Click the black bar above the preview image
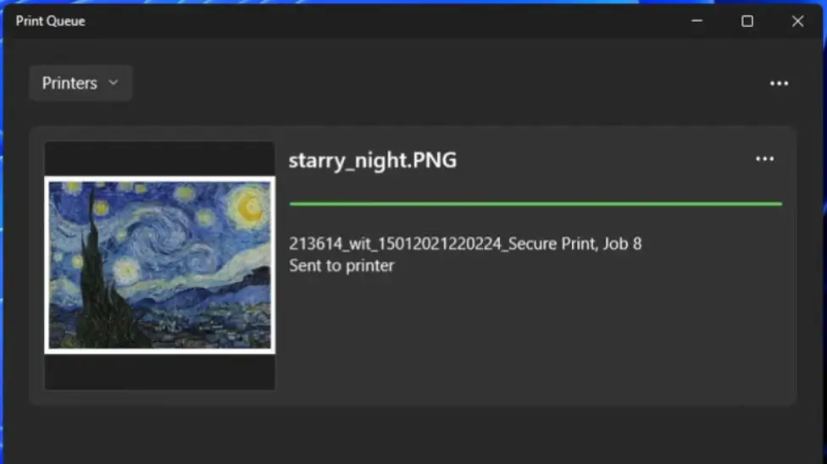 click(x=160, y=159)
